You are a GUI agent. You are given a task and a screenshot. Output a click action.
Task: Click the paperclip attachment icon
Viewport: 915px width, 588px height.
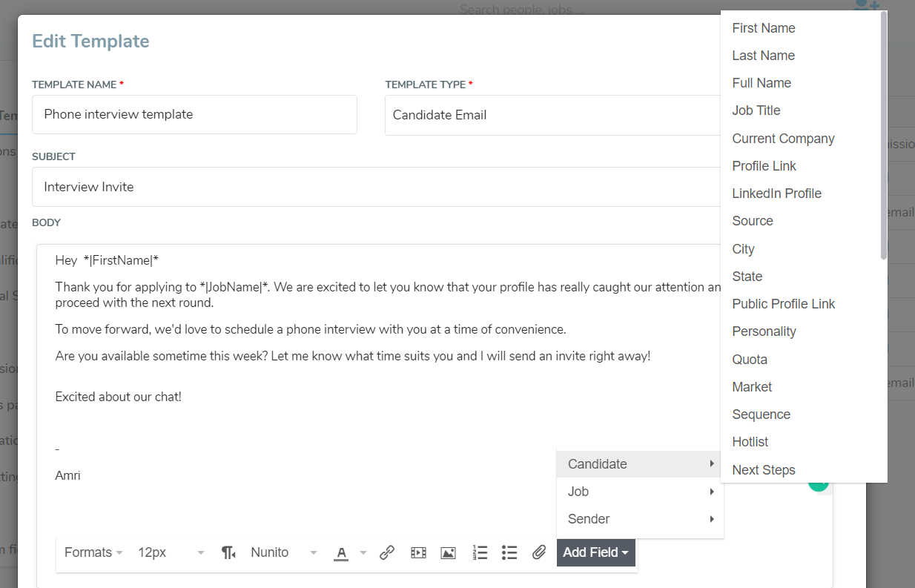click(539, 552)
